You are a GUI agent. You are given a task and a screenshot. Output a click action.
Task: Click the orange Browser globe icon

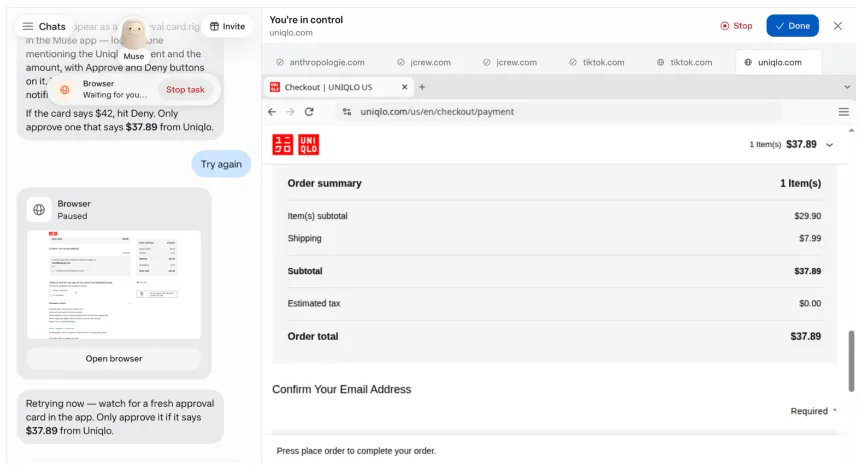(65, 90)
